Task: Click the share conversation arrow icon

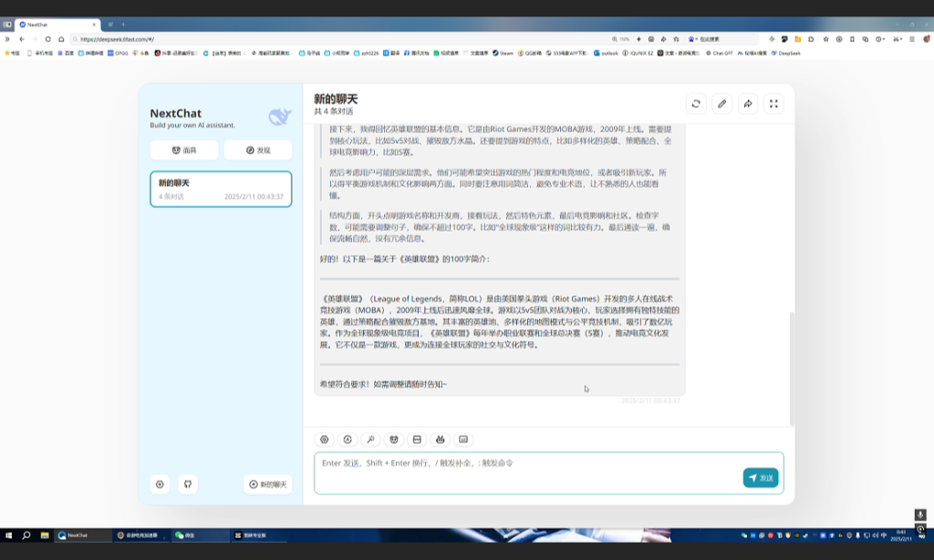Action: tap(748, 104)
